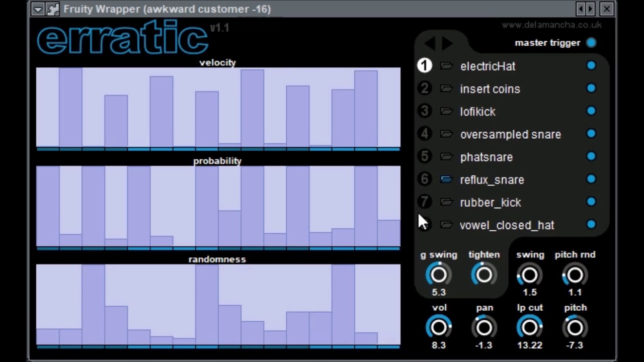Toggle trigger LED for lofikick
The image size is (644, 362).
click(x=591, y=111)
